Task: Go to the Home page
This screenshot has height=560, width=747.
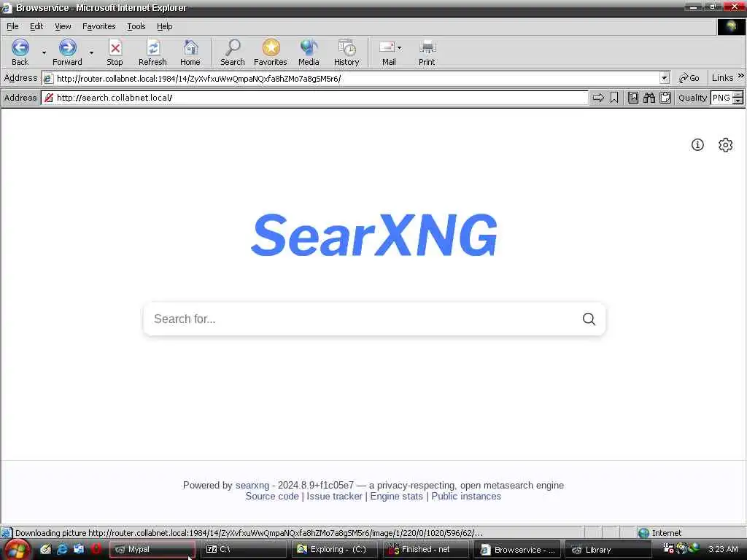Action: 190,52
